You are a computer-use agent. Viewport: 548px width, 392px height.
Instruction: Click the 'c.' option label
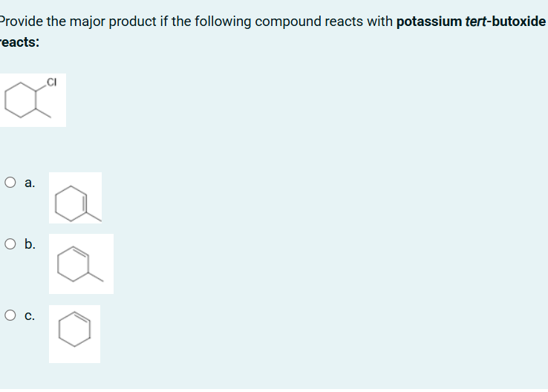click(x=30, y=316)
